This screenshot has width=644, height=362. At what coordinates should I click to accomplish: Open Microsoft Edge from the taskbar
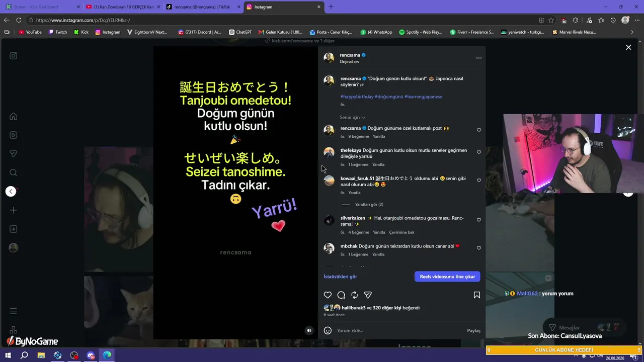pos(107,355)
